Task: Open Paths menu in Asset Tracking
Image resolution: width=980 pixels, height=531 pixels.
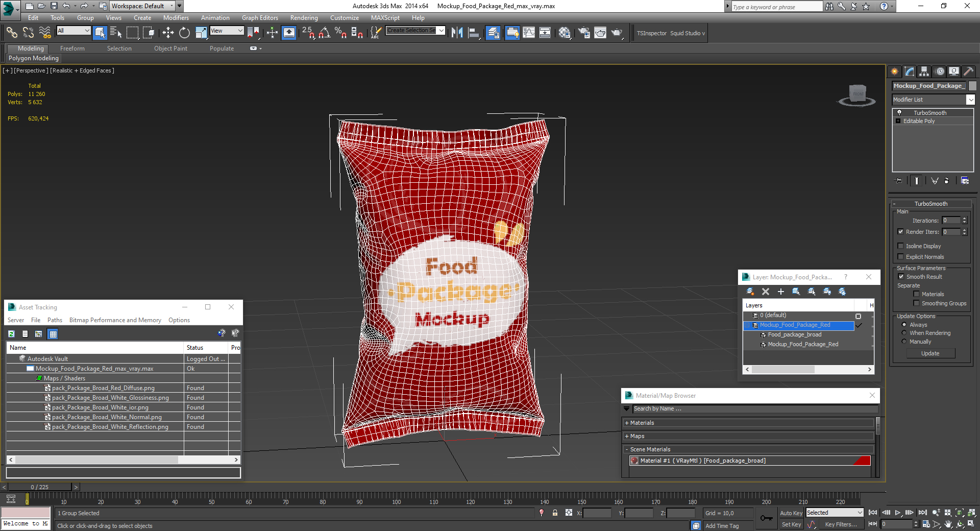Action: click(55, 320)
